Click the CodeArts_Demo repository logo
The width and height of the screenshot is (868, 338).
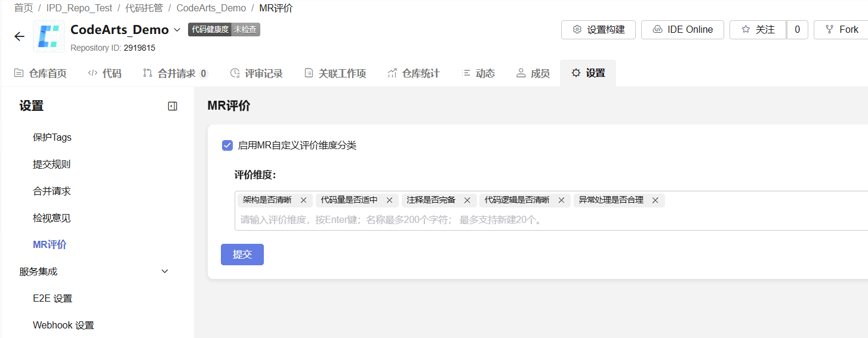click(x=49, y=36)
